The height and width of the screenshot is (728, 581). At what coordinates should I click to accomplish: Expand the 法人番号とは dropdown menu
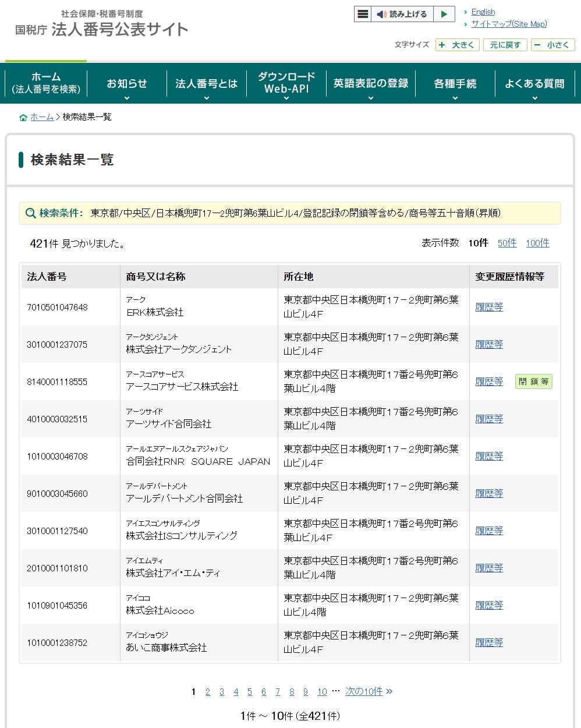206,84
